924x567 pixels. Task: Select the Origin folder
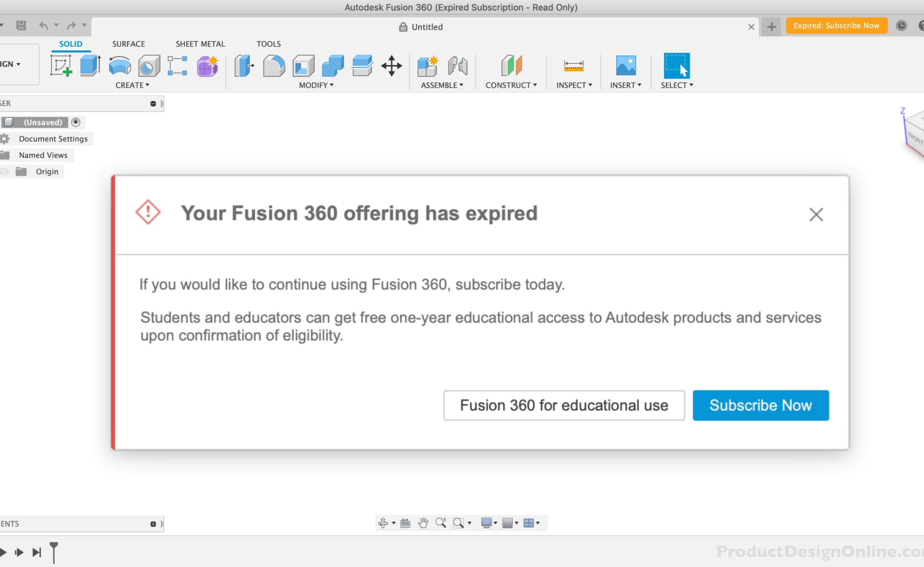click(x=47, y=171)
